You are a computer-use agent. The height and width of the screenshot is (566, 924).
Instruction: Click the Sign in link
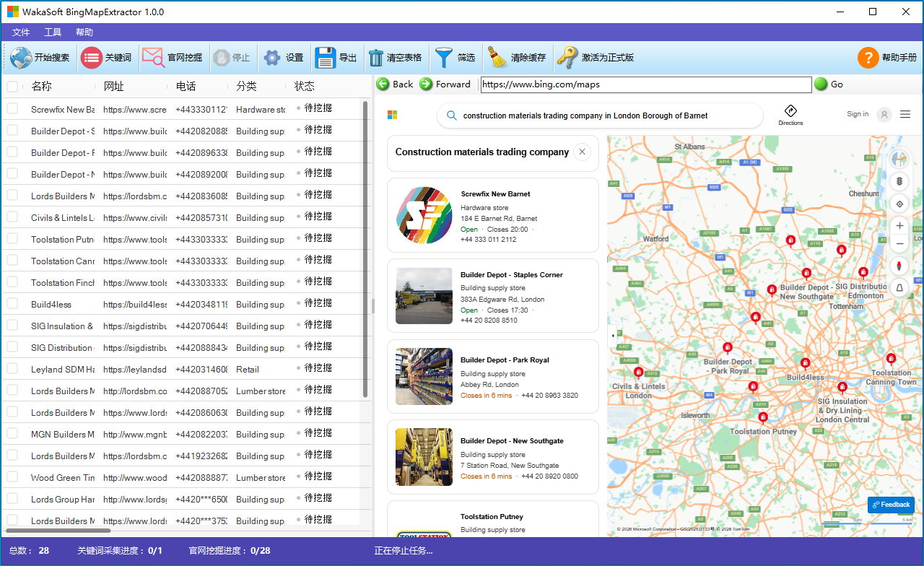click(x=858, y=114)
